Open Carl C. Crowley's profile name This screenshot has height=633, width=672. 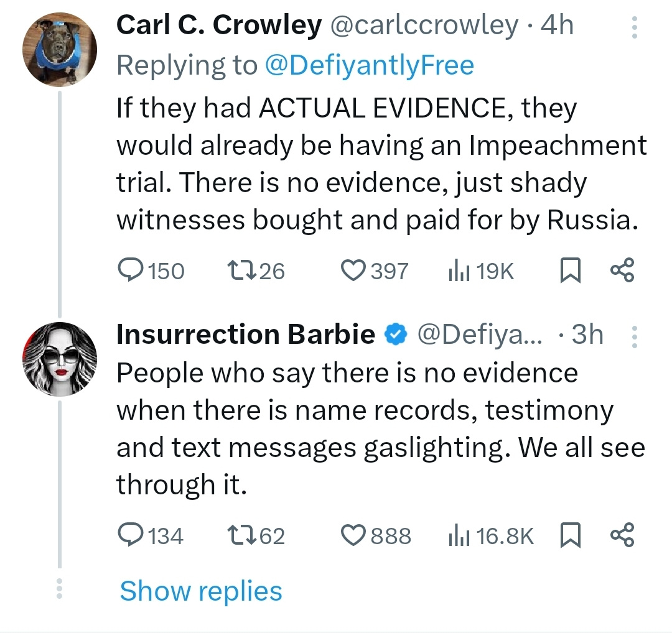(219, 25)
